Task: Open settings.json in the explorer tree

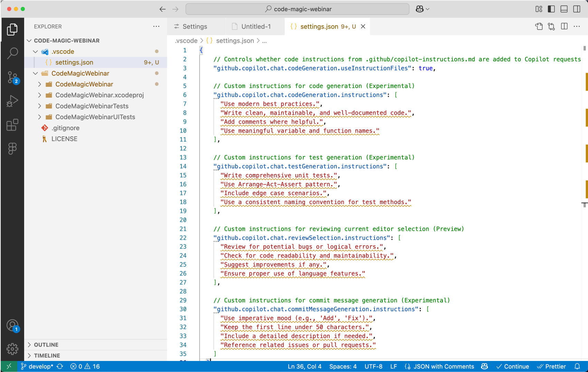Action: pos(96,62)
